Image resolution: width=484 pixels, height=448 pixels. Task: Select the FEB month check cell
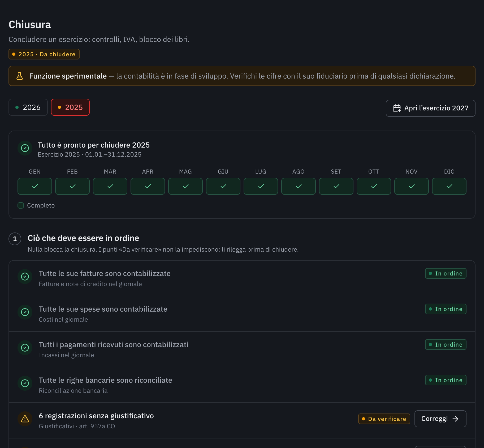[x=72, y=186]
